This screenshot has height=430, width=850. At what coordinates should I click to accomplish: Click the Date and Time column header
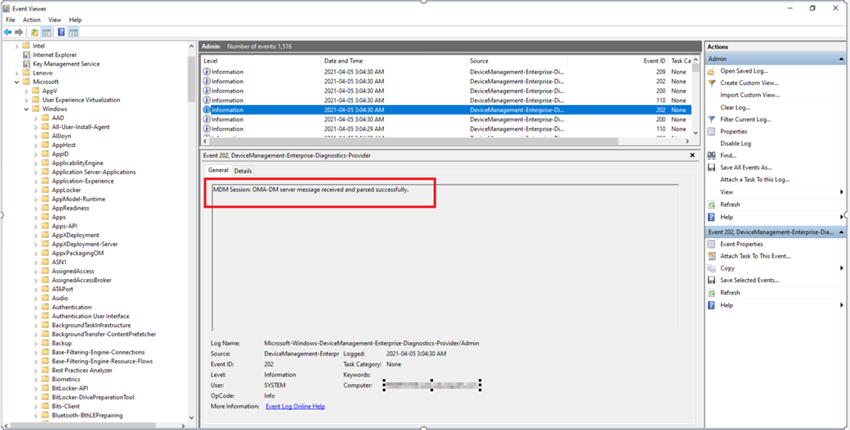point(394,61)
